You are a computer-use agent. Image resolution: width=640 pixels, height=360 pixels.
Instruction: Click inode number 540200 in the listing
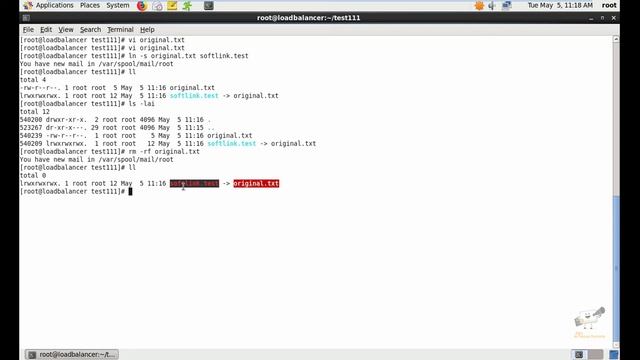31,120
